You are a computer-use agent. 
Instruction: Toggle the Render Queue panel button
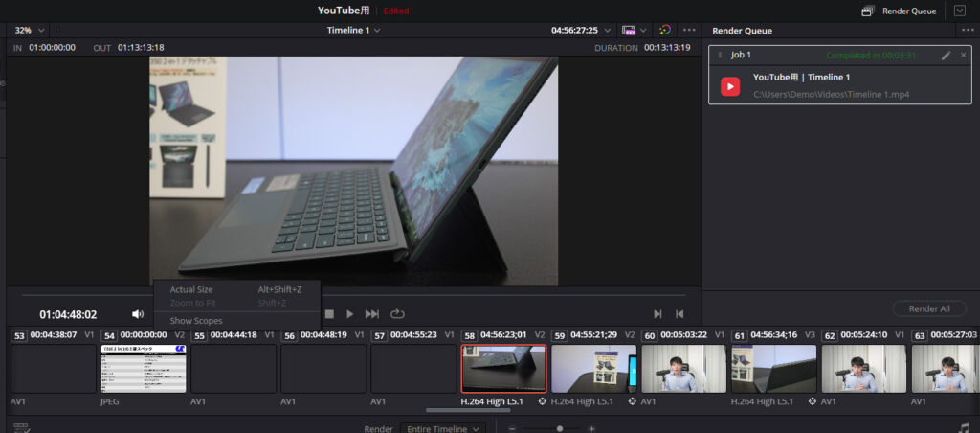click(900, 11)
